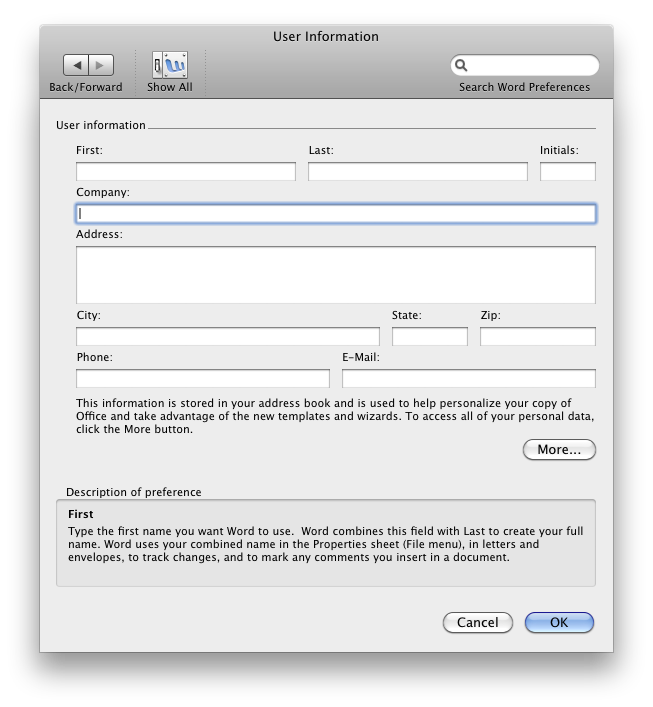This screenshot has width=653, height=707.
Task: Click into the First name field
Action: 185,172
